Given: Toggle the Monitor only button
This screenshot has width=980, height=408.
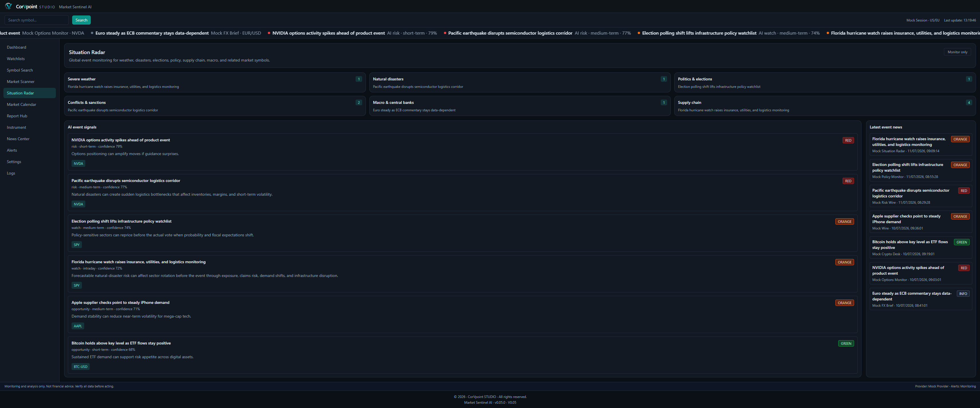Looking at the screenshot, I should point(957,52).
